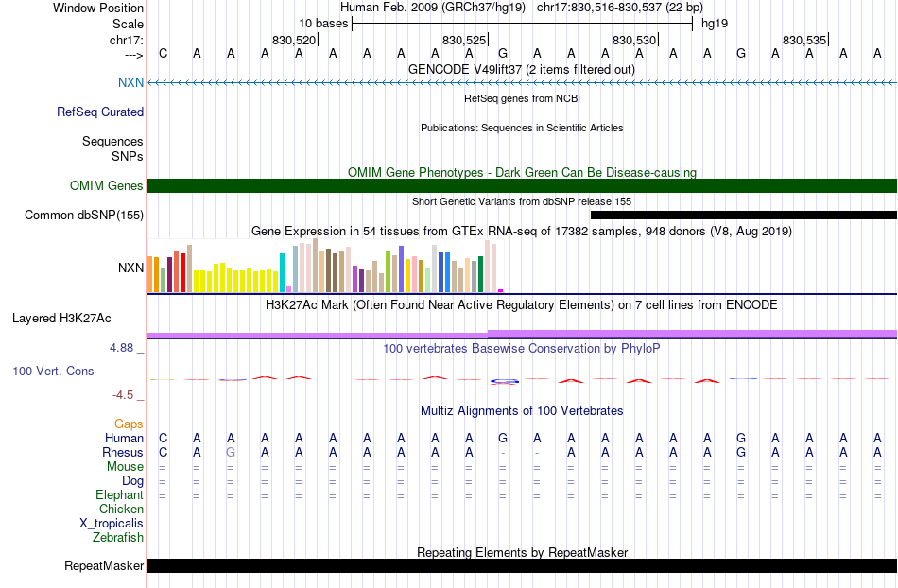Select the Rhesus species label
Viewport: 898px width, 588px height.
click(122, 452)
